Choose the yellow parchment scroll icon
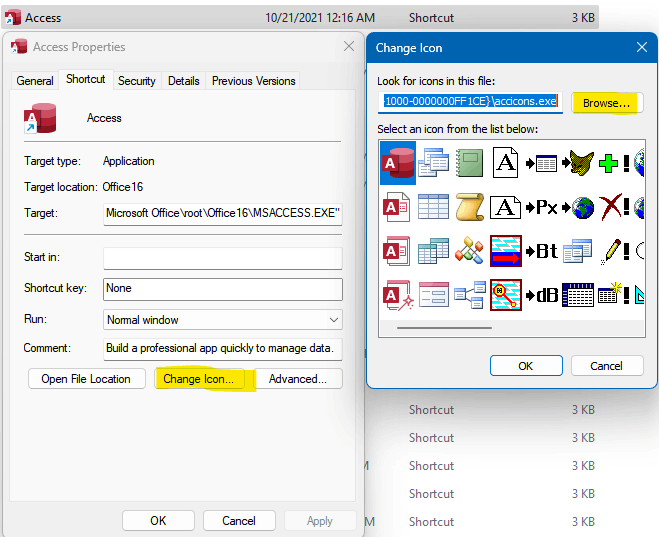This screenshot has height=537, width=659. point(469,207)
